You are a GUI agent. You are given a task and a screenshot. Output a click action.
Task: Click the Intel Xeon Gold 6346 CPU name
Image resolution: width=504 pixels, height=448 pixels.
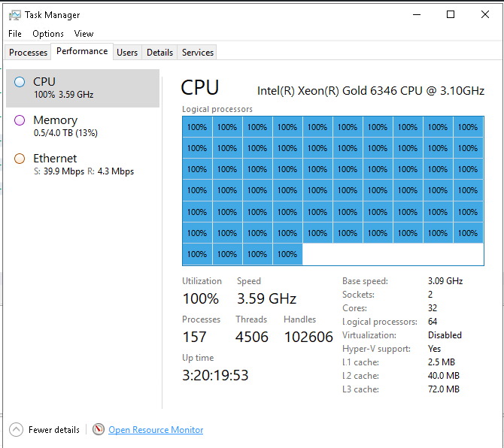tap(370, 91)
